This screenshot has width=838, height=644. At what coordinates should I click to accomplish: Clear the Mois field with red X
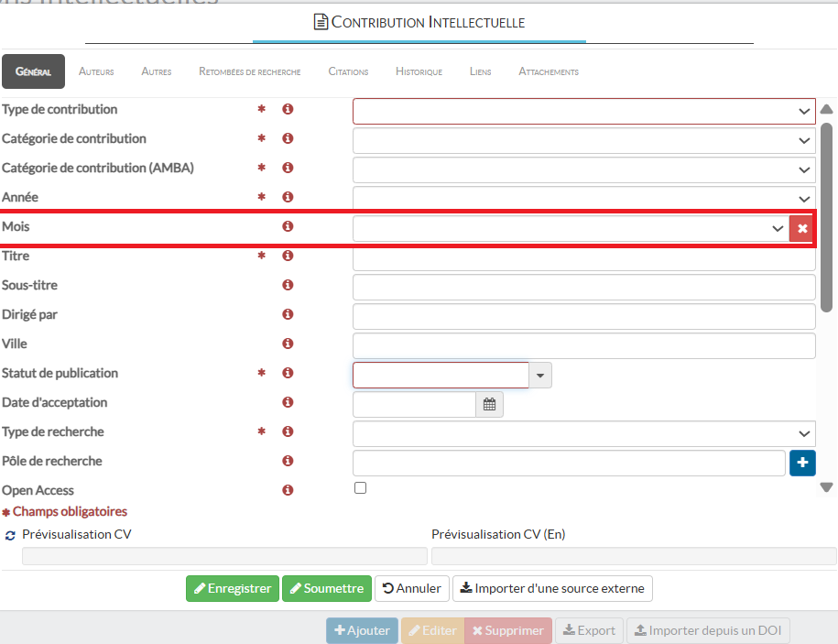802,228
